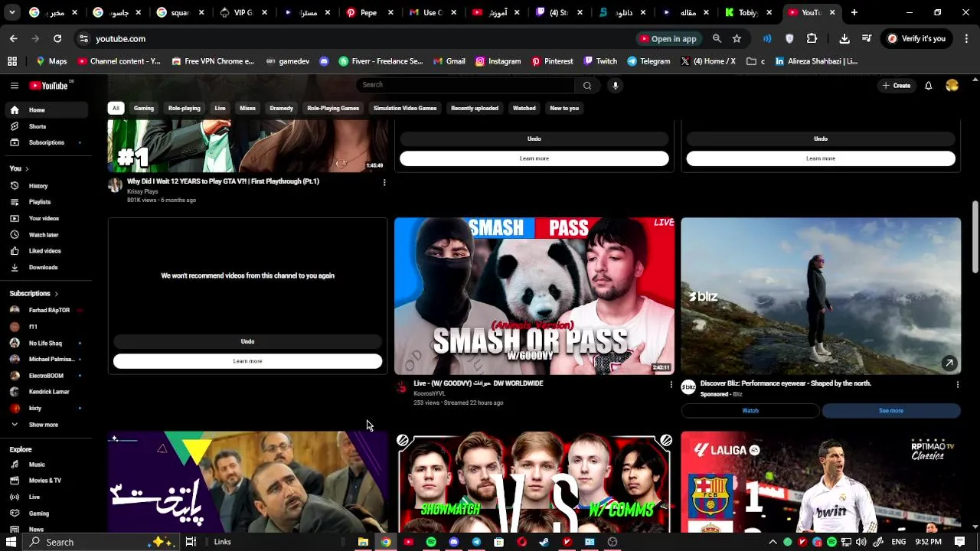Go back with the browser back arrow
The image size is (980, 551).
pyautogui.click(x=13, y=38)
